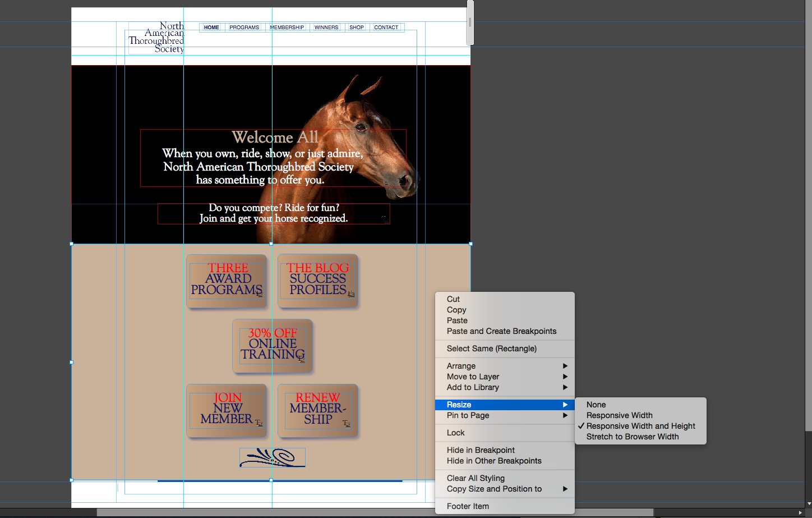Click the CONTACT nav item

click(386, 27)
